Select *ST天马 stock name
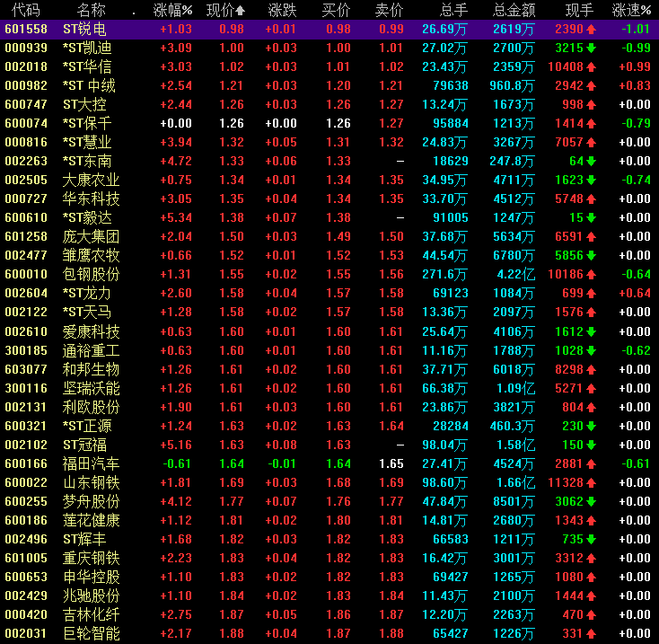Viewport: 659px width, 644px height. (x=87, y=312)
